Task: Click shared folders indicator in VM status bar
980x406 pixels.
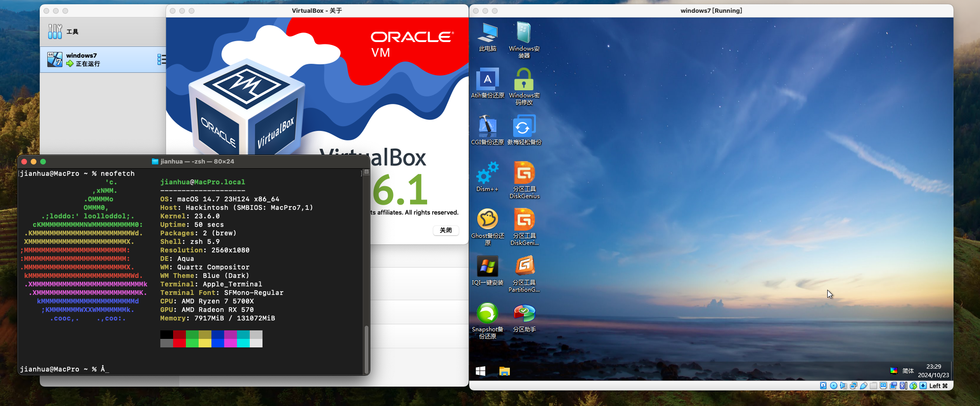Action: point(873,386)
